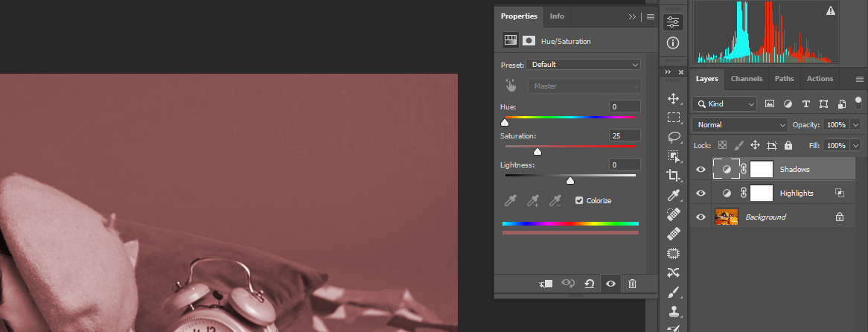Toggle the Colorize checkbox

[579, 200]
